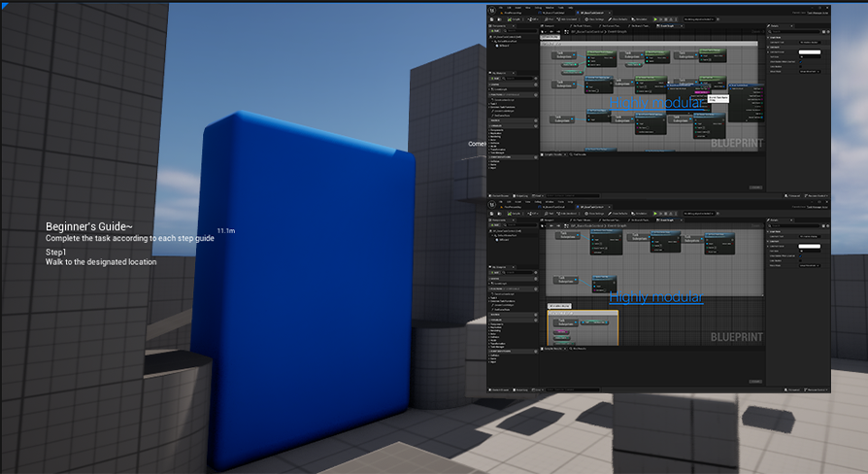Expand the Variables section in upper My Blueprint panel
868x474 pixels.
pyautogui.click(x=513, y=125)
